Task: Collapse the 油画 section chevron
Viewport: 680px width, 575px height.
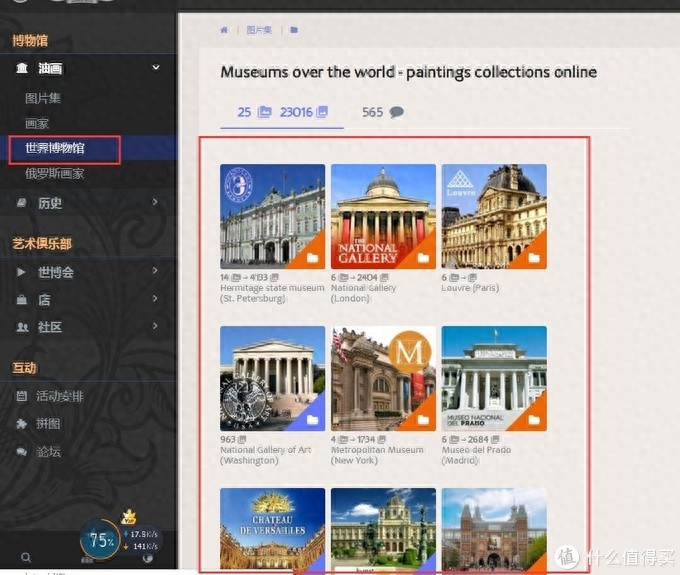Action: point(156,68)
